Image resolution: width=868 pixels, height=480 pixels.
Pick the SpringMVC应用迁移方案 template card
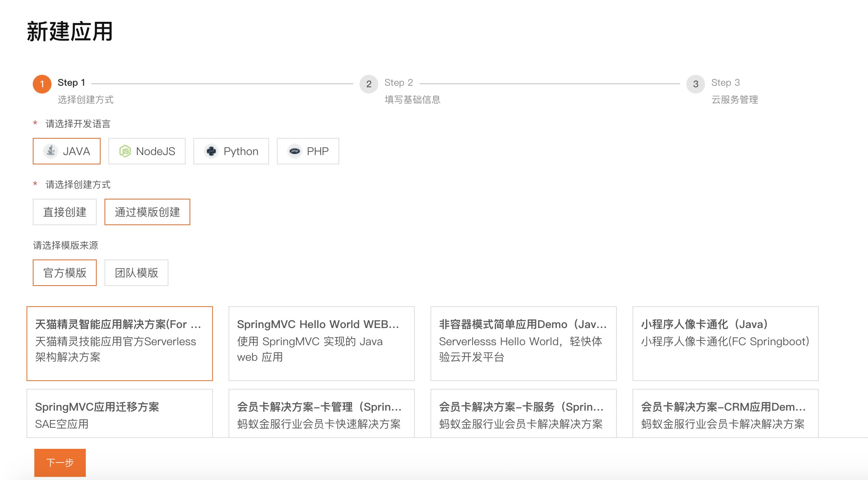pyautogui.click(x=120, y=413)
